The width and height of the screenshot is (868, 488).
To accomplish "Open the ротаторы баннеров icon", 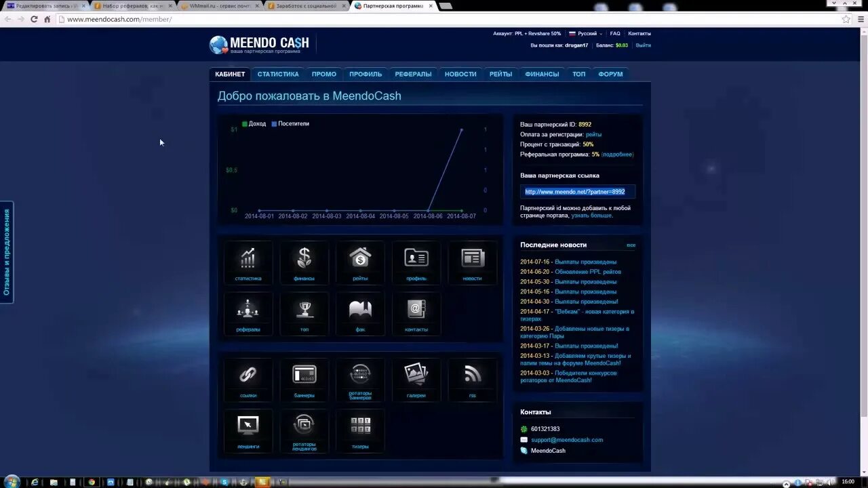I will coord(360,380).
